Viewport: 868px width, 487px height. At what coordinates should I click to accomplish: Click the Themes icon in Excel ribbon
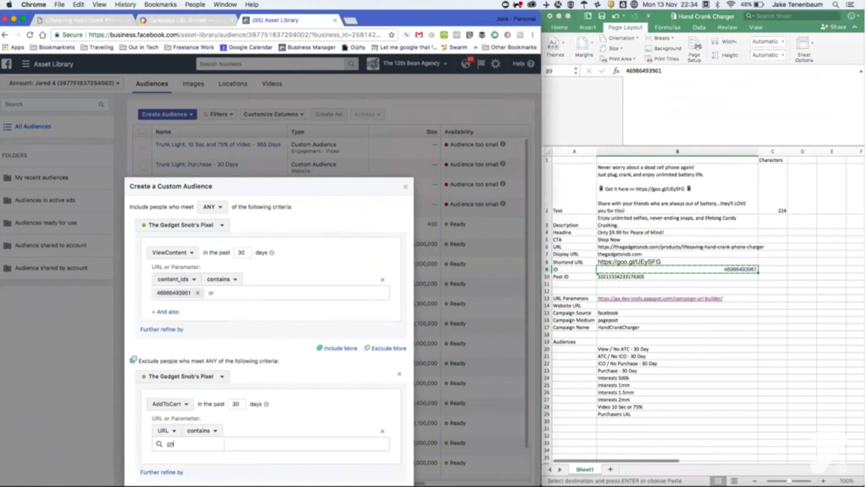[554, 48]
